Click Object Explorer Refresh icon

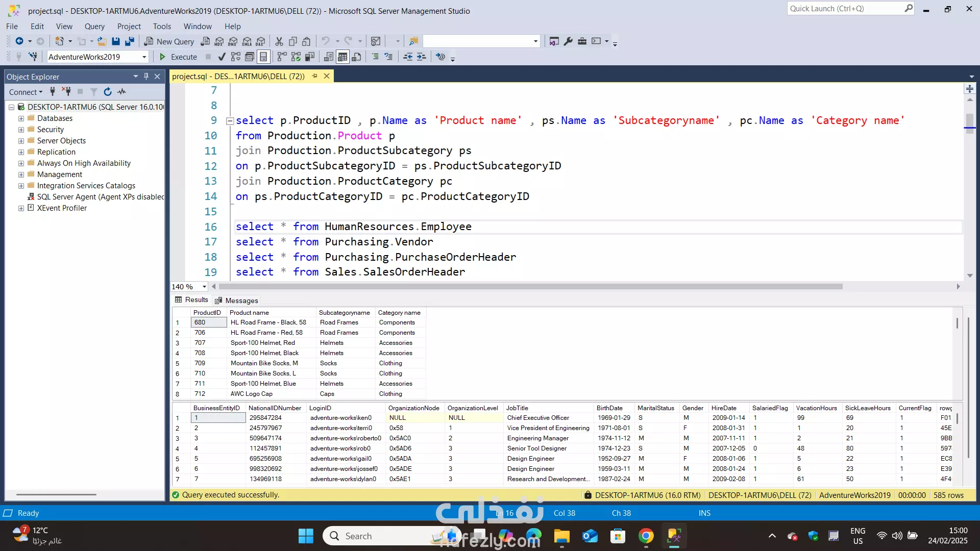coord(108,92)
